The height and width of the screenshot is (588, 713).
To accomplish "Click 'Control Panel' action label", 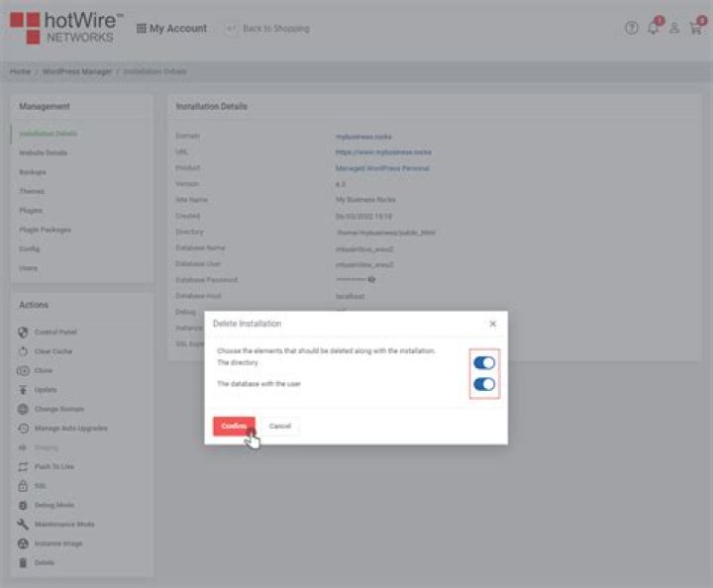I will pos(55,333).
